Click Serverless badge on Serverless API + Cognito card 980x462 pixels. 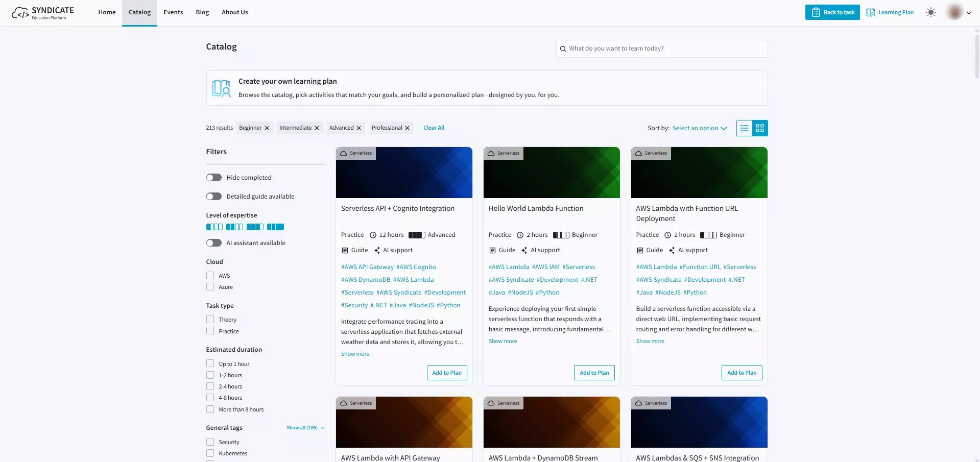click(356, 153)
